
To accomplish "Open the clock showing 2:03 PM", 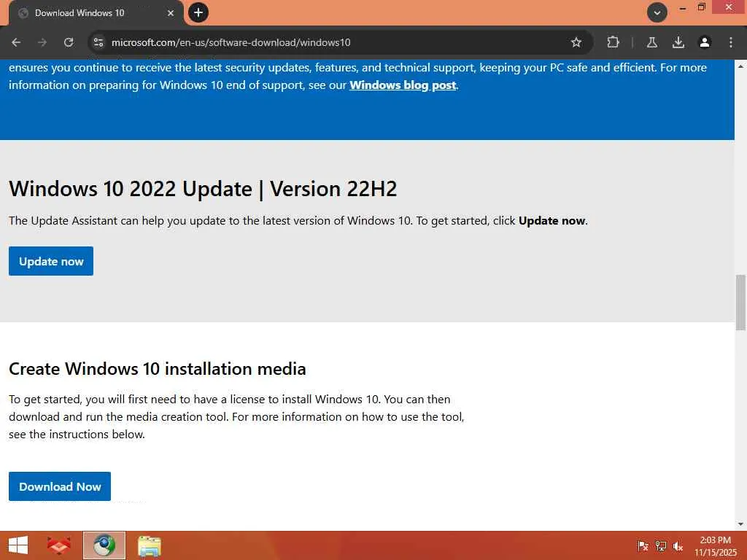I will coord(715,546).
